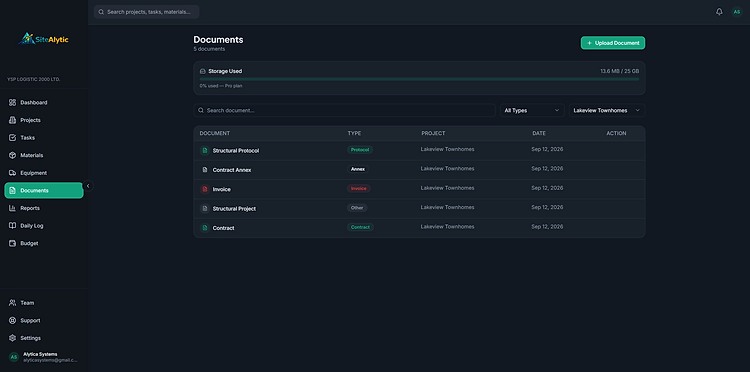
Task: Open Settings page
Action: point(44,338)
